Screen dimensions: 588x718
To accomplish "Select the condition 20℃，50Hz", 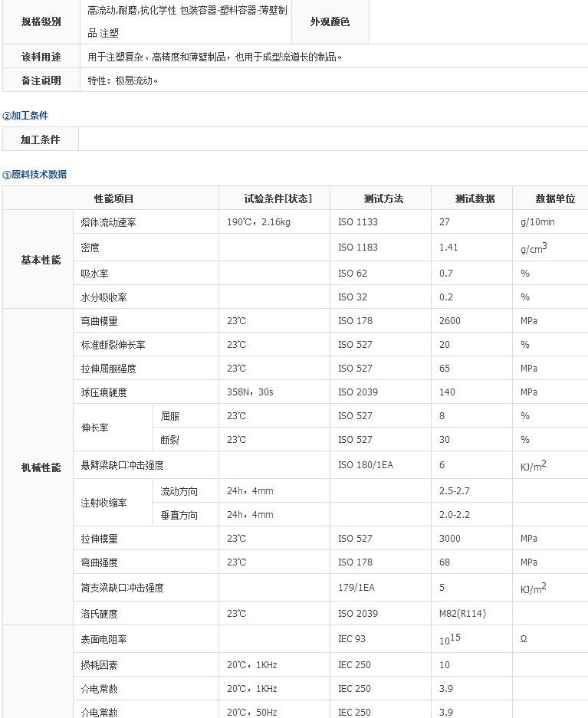I will click(x=252, y=713).
